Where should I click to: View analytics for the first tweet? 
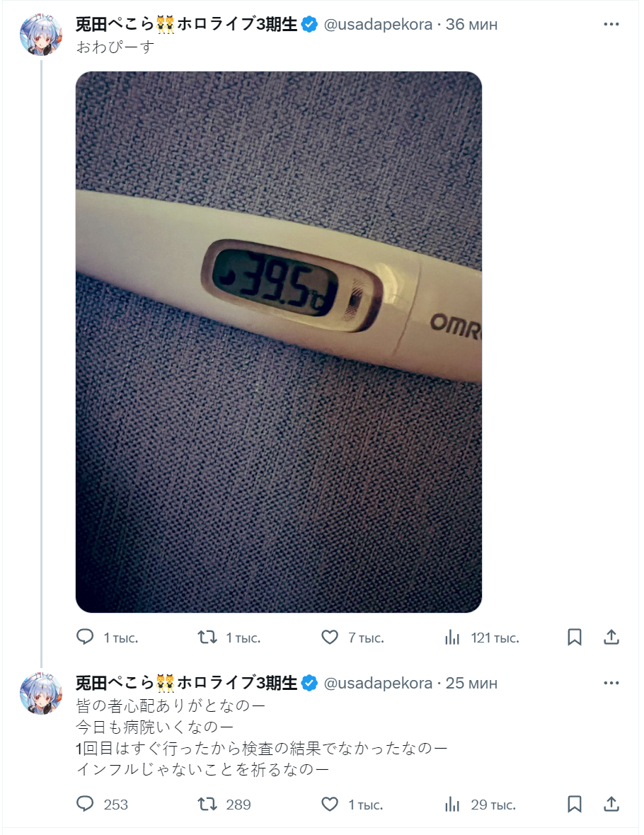452,638
